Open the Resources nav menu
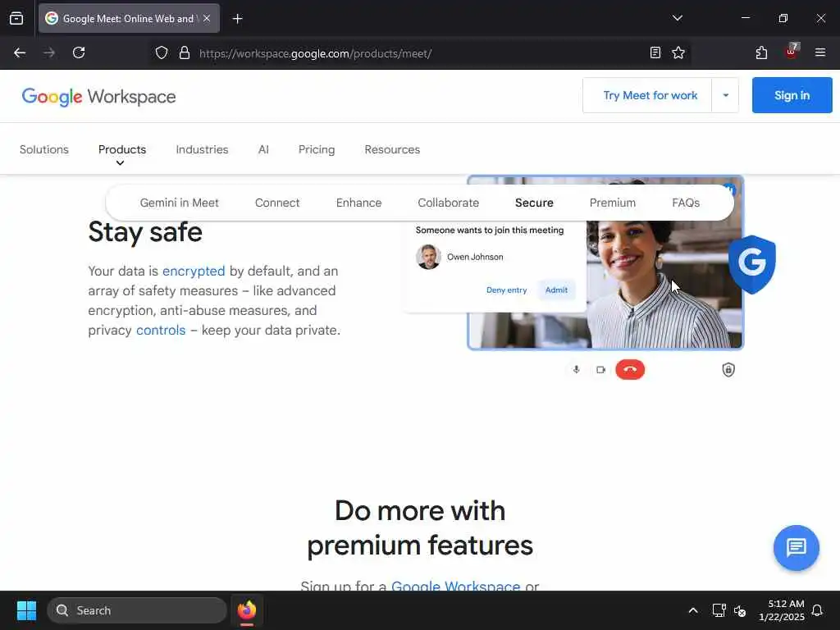This screenshot has height=630, width=840. point(392,149)
